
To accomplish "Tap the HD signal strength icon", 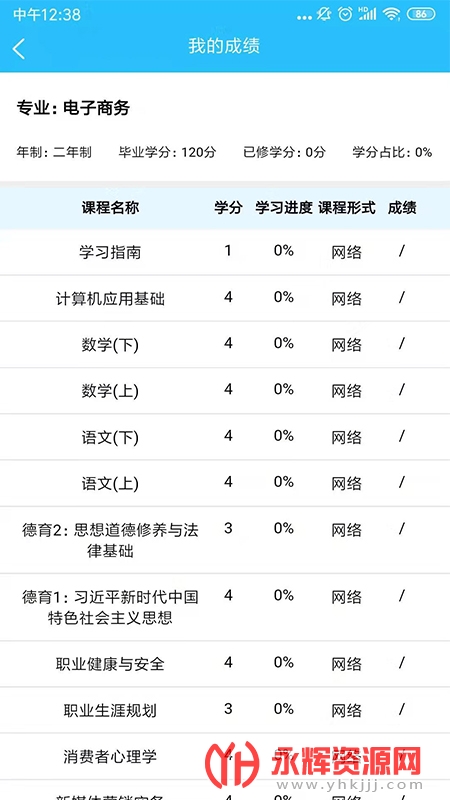I will click(367, 14).
